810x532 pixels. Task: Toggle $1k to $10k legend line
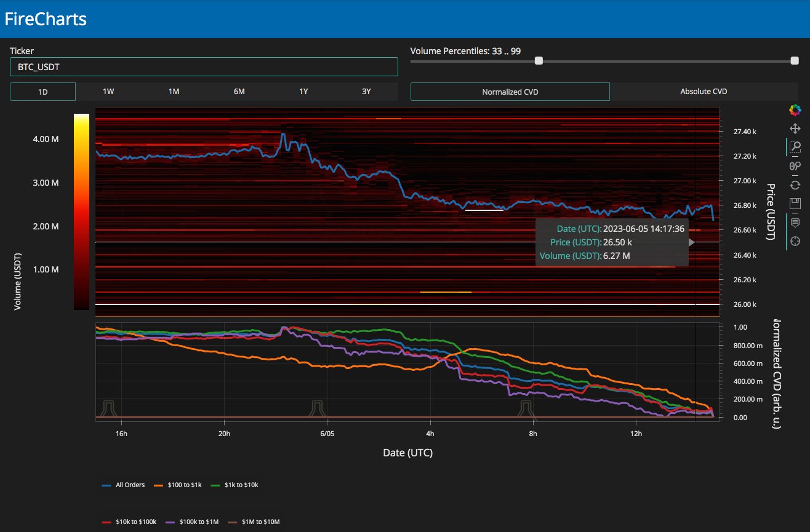231,485
